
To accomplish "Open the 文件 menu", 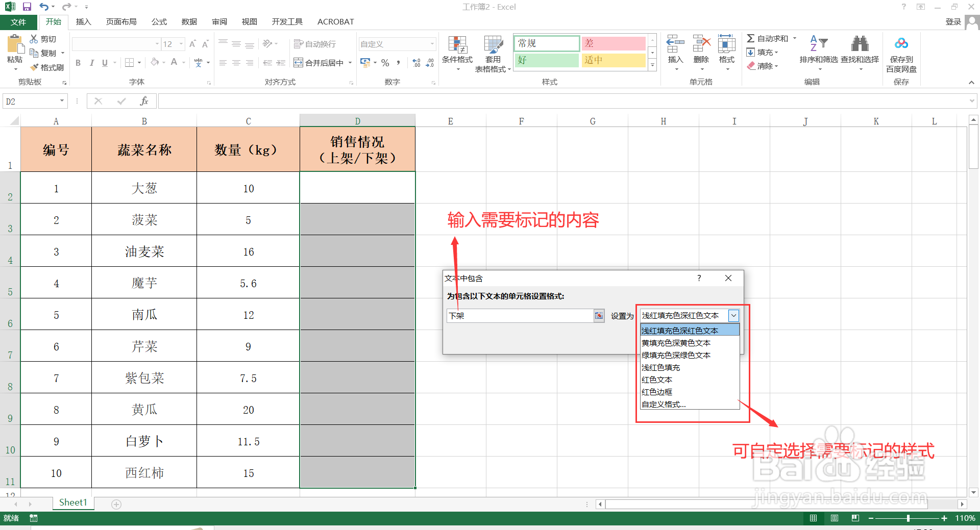I will 18,21.
